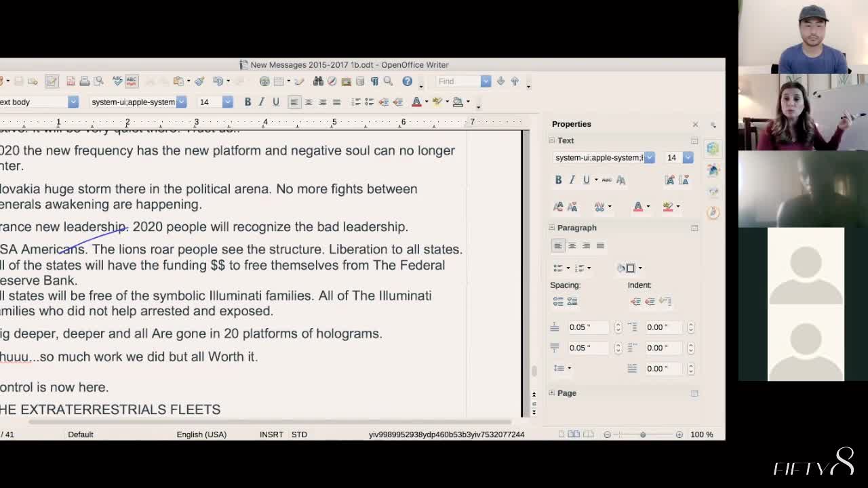Collapse the Paragraph section
Viewport: 868px width, 488px height.
click(x=551, y=228)
